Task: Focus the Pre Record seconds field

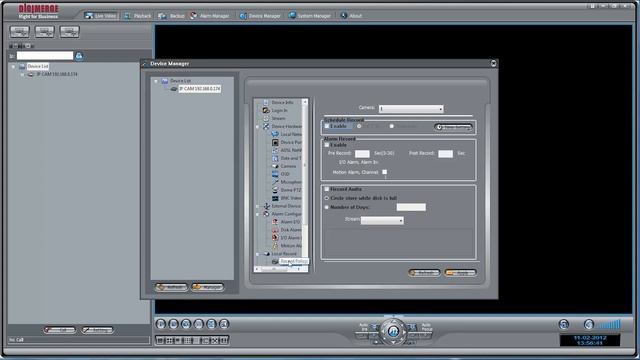Action: pos(362,154)
